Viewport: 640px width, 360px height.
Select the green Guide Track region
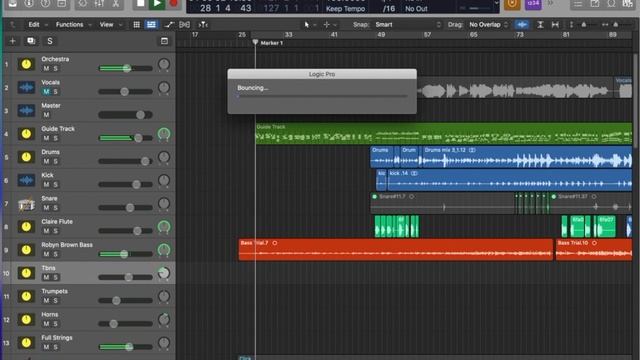pos(444,133)
